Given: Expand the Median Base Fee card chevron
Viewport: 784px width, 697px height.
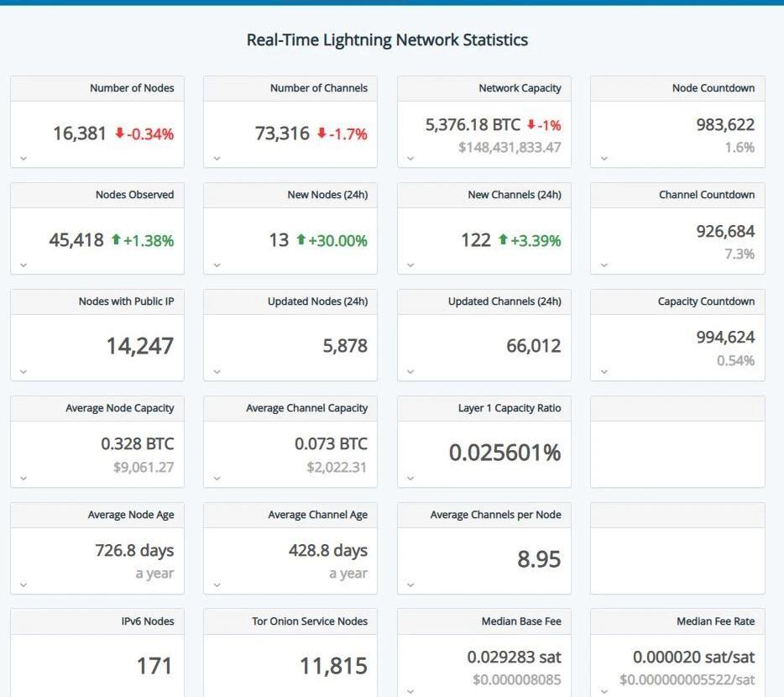Looking at the screenshot, I should [410, 691].
